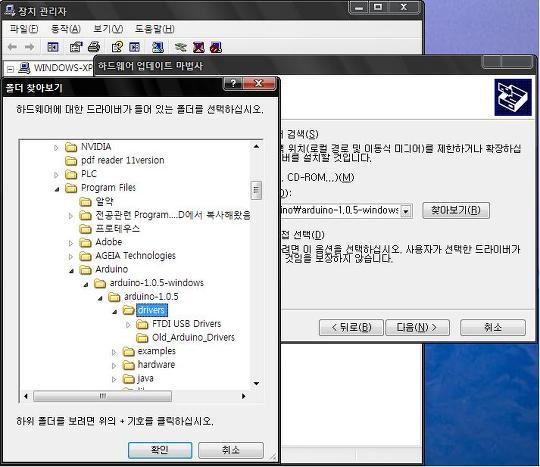
Task: Select the Adobe folder name
Action: click(x=108, y=242)
